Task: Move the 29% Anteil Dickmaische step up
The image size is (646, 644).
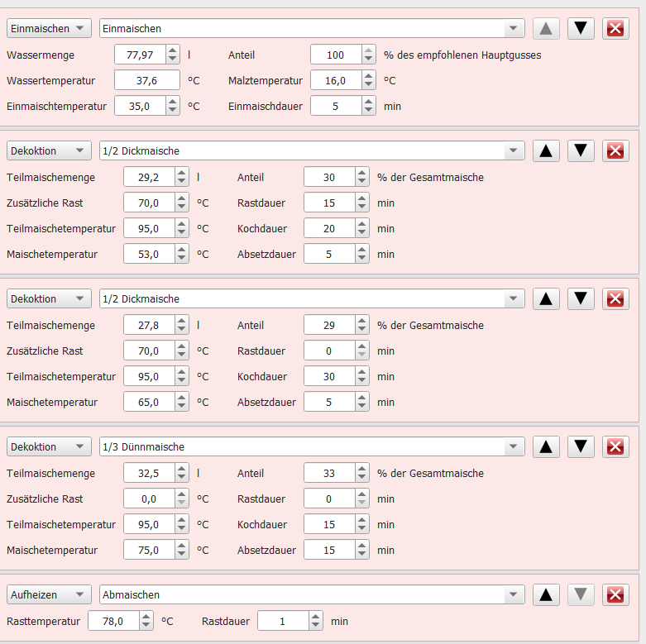Action: click(545, 299)
